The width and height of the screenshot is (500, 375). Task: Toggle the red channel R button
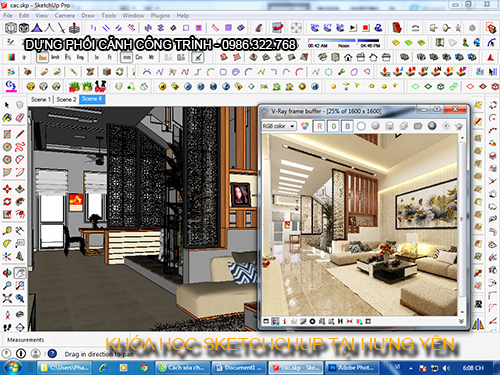(319, 126)
